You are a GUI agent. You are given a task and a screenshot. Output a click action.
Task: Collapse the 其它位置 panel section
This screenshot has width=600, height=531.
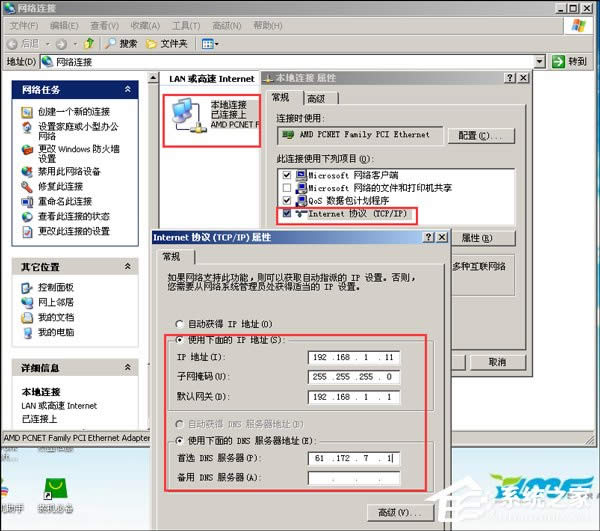128,267
